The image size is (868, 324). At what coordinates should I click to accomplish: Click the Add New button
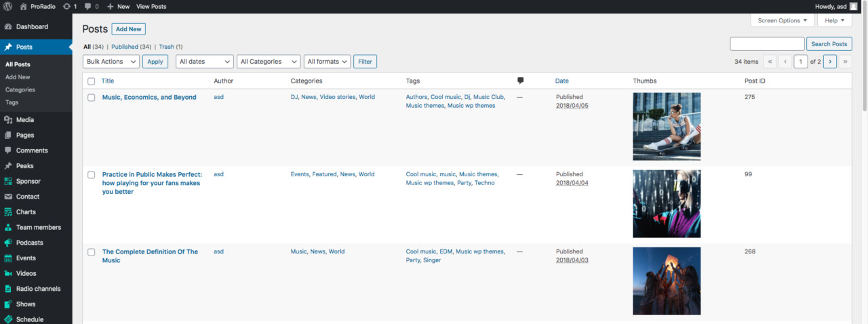[x=128, y=29]
